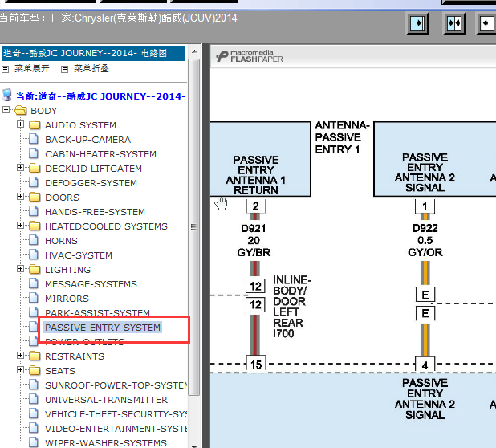Click the LIGHTING folder icon
Viewport: 496px width, 448px height.
tap(35, 270)
